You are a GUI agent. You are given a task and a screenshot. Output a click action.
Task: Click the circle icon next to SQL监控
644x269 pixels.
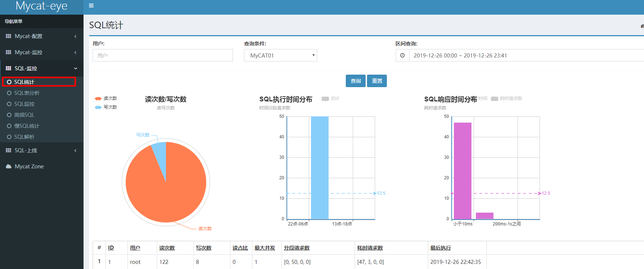[9, 104]
